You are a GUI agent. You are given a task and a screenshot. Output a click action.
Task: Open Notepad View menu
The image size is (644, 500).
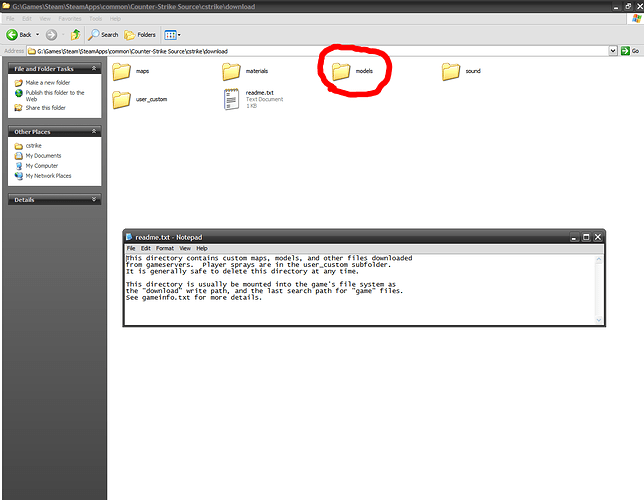tap(185, 249)
